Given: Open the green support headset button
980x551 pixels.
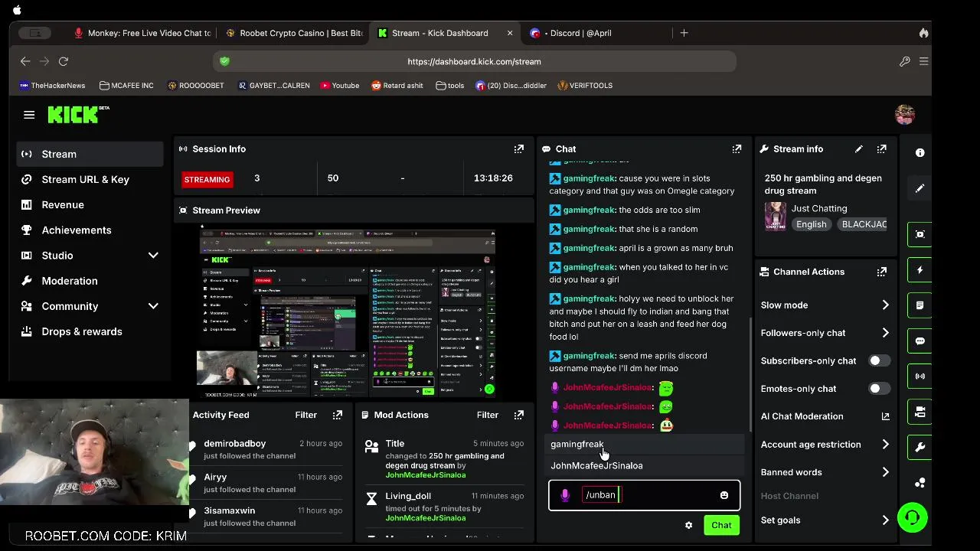Looking at the screenshot, I should click(x=912, y=517).
